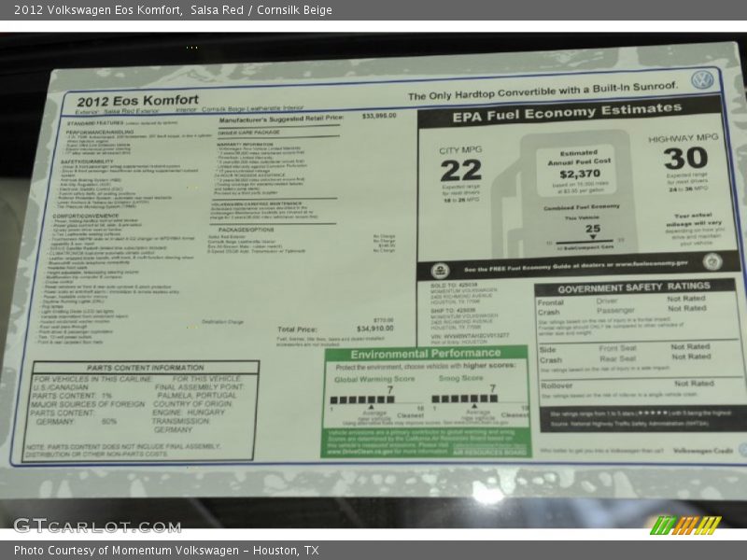The image size is (747, 560).
Task: Click the MSRP amount $33,995.00
Action: [379, 116]
